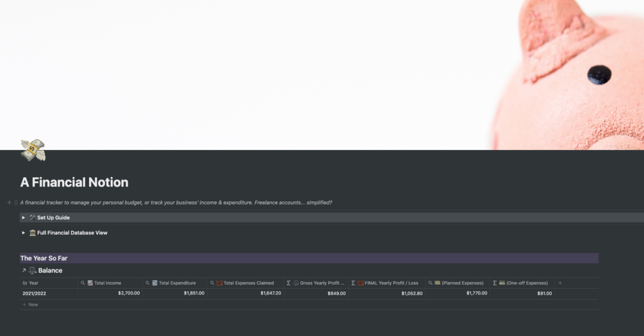Select the $1,052.80 final profit cell
The height and width of the screenshot is (336, 644).
point(386,293)
